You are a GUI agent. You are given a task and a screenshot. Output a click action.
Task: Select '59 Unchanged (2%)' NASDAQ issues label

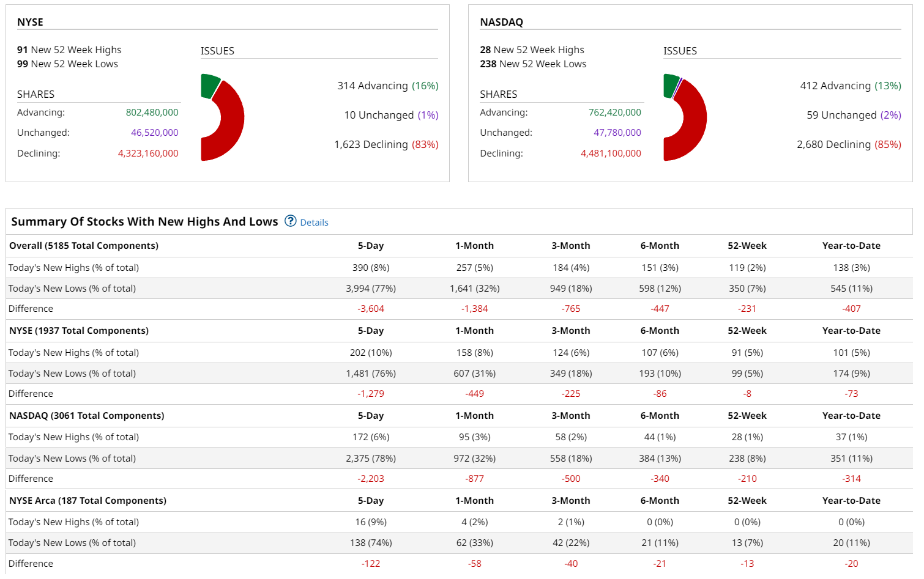tap(854, 115)
